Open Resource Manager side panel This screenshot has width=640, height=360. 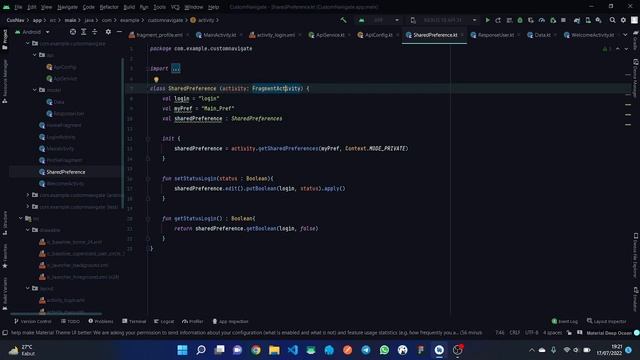(5, 81)
